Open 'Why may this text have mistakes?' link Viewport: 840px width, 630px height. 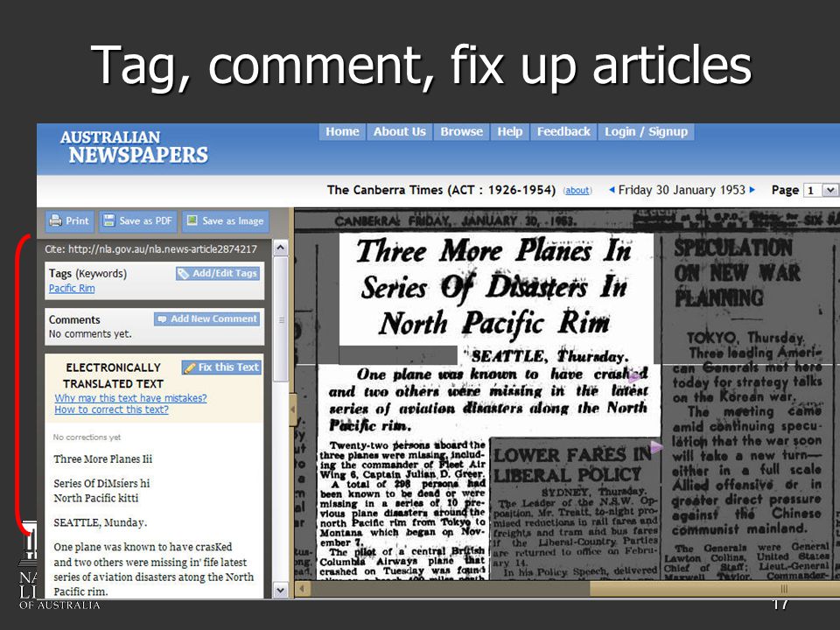[x=130, y=398]
